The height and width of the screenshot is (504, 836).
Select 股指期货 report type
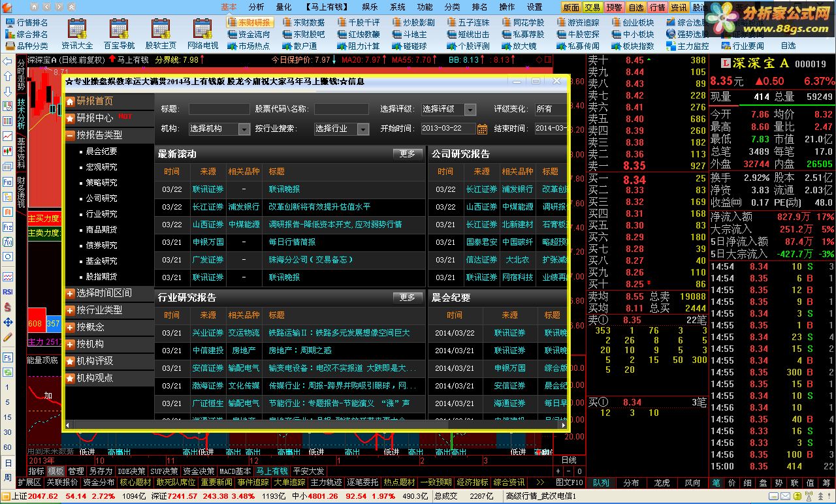[102, 277]
